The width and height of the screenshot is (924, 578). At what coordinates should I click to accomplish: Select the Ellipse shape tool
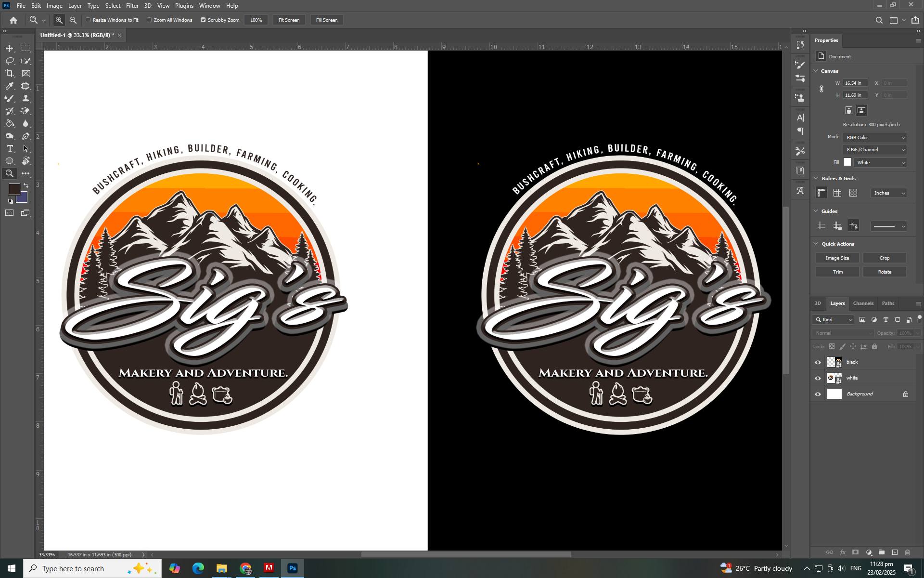(10, 161)
